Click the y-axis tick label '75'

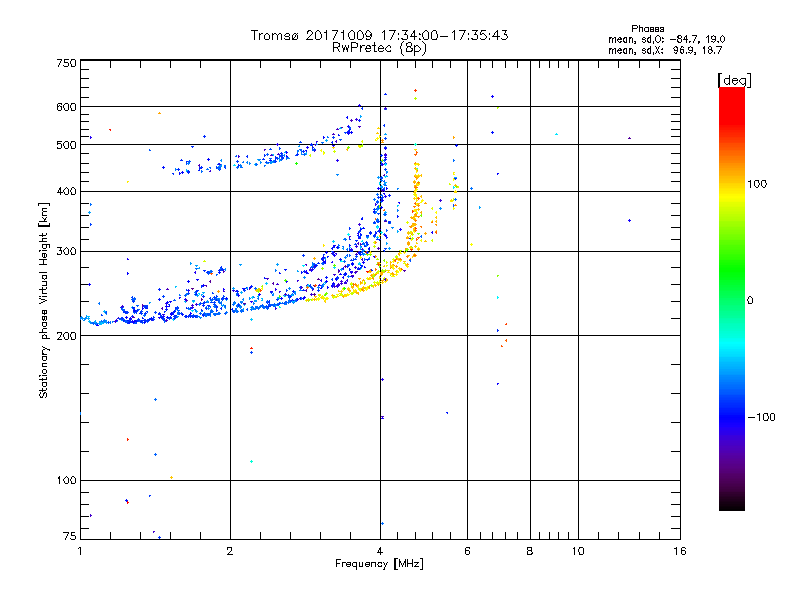click(x=70, y=536)
